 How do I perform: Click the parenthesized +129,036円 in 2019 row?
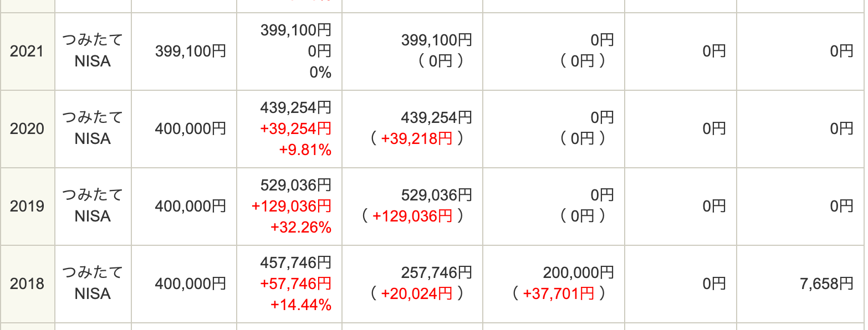coord(412,216)
